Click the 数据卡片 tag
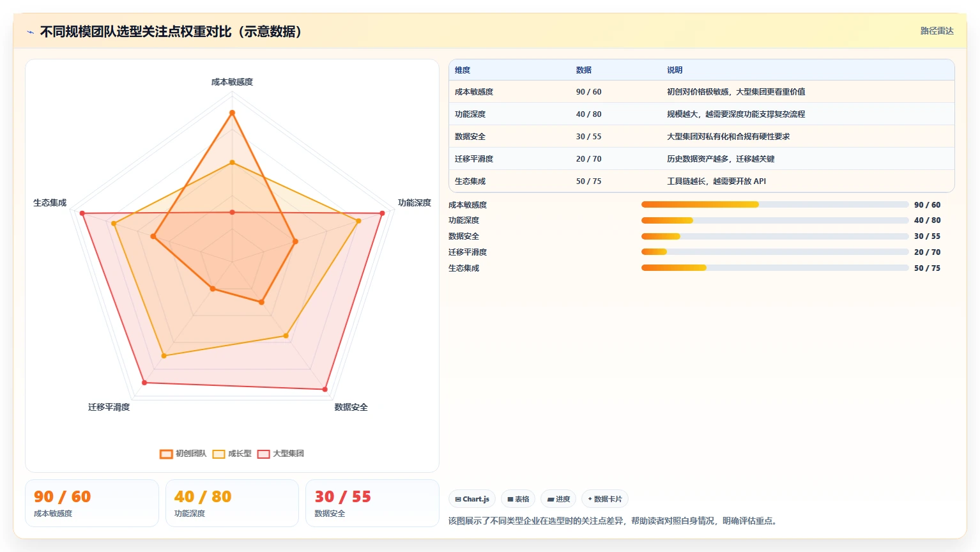The image size is (980, 552). coord(605,499)
